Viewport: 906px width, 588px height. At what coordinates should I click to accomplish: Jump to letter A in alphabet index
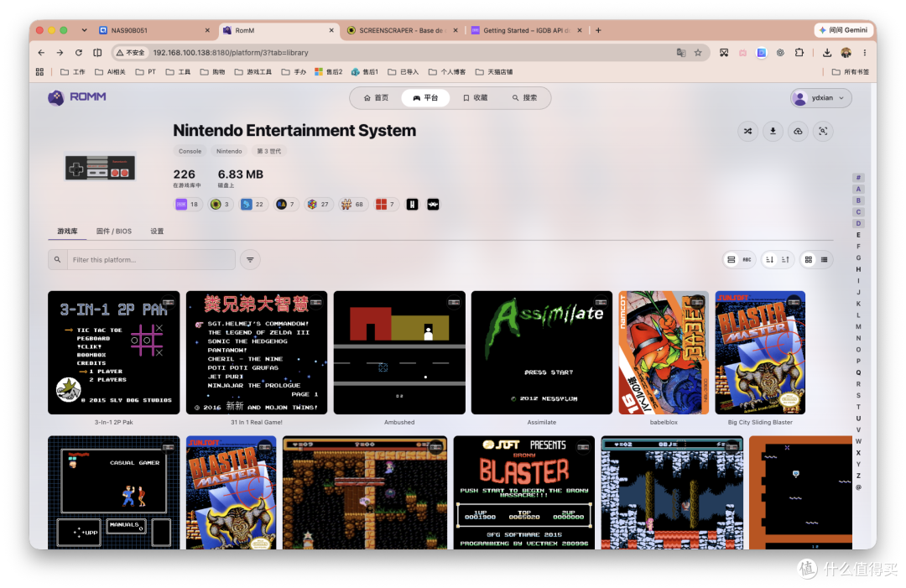coord(858,189)
